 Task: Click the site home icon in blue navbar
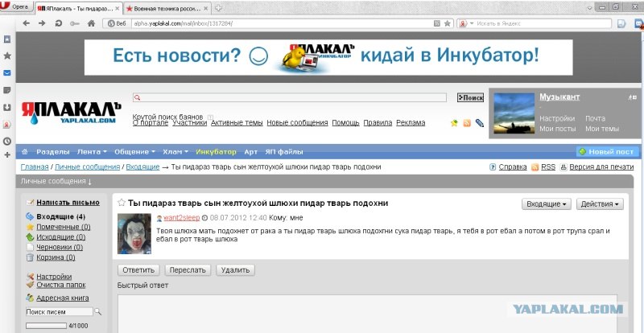[x=25, y=151]
